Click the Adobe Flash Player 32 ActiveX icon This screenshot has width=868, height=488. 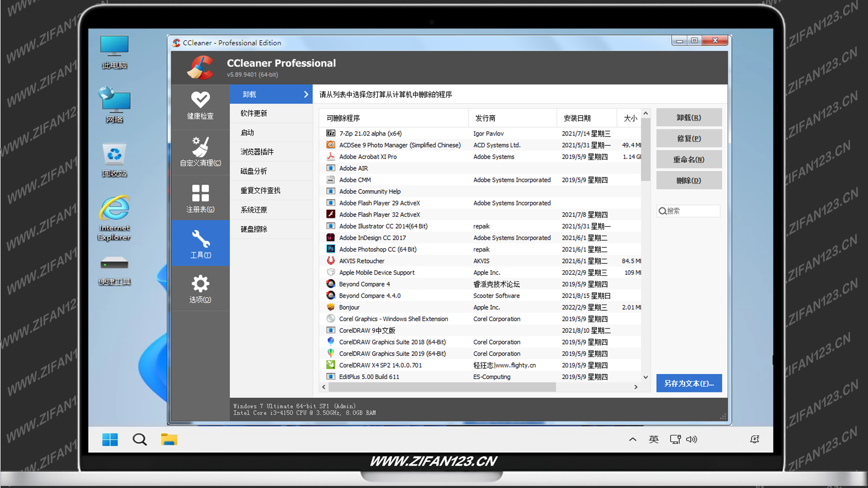point(331,214)
